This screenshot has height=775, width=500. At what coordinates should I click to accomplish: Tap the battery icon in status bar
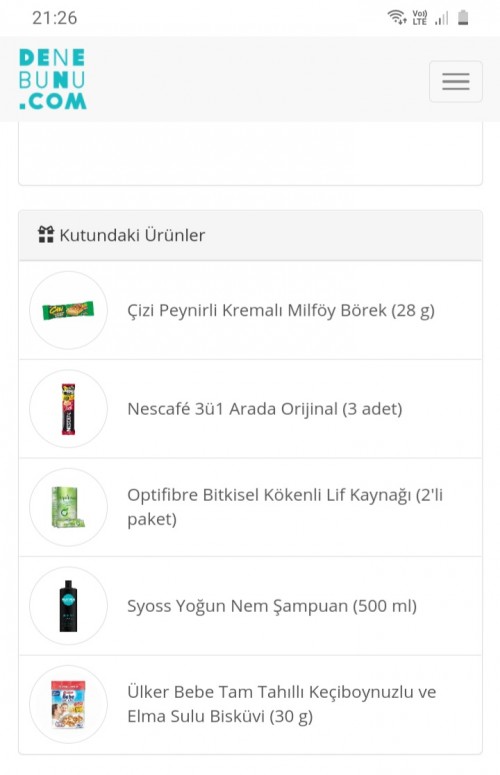pos(463,17)
